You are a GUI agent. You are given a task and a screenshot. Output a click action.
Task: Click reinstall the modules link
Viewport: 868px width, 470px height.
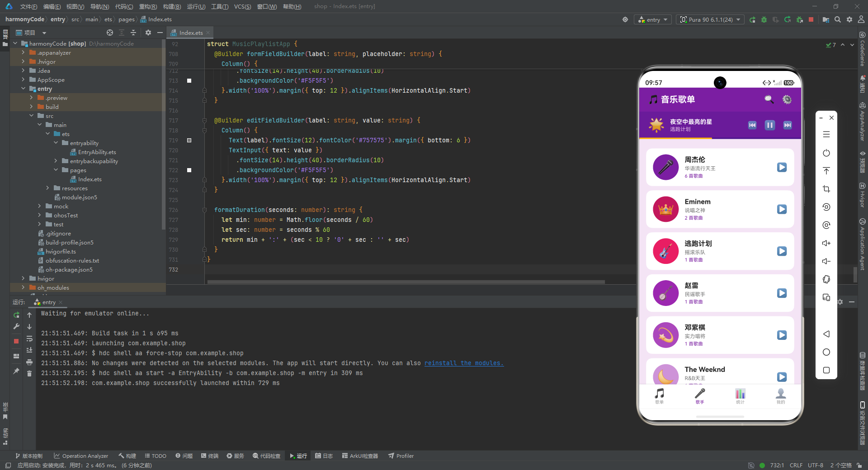464,363
